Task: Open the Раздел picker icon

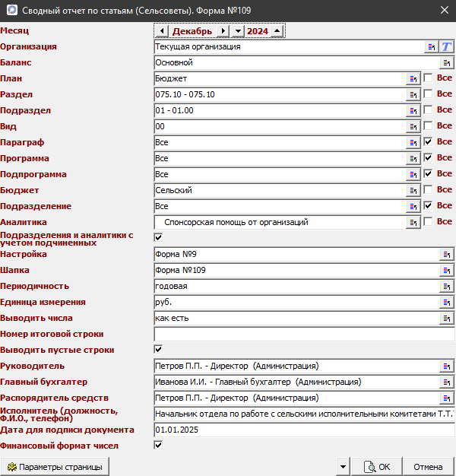Action: click(x=413, y=94)
